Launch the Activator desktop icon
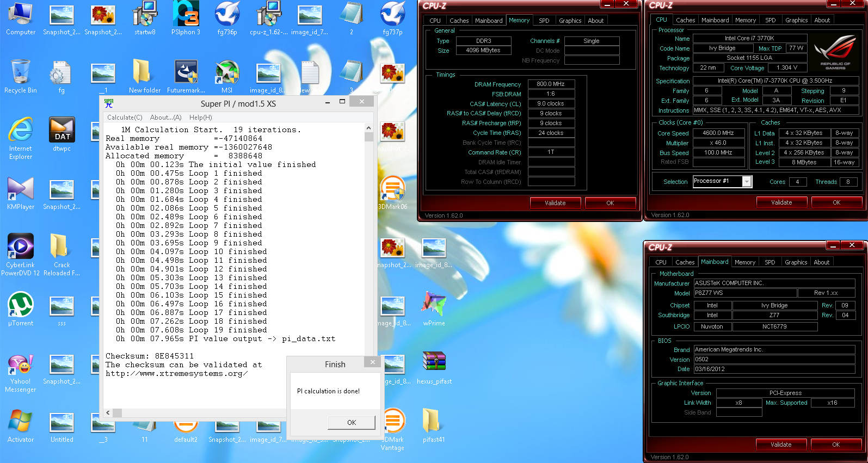Image resolution: width=868 pixels, height=463 pixels. click(21, 425)
